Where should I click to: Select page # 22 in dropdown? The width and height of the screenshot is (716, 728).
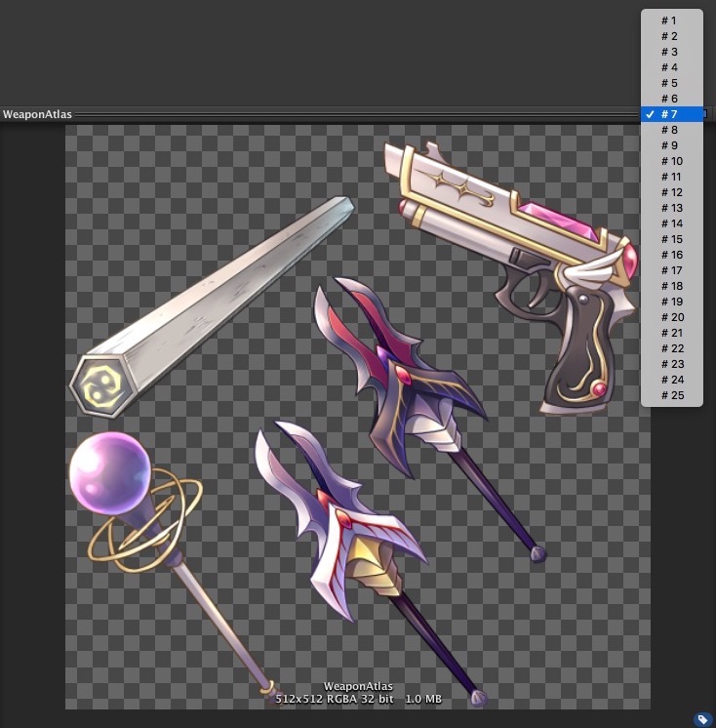pos(671,348)
